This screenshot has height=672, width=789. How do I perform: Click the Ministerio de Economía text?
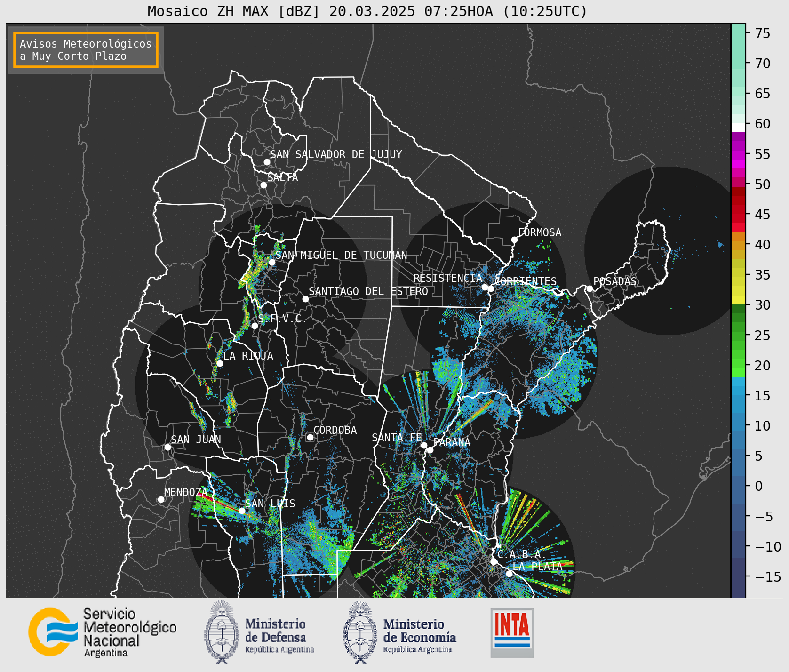pyautogui.click(x=419, y=636)
